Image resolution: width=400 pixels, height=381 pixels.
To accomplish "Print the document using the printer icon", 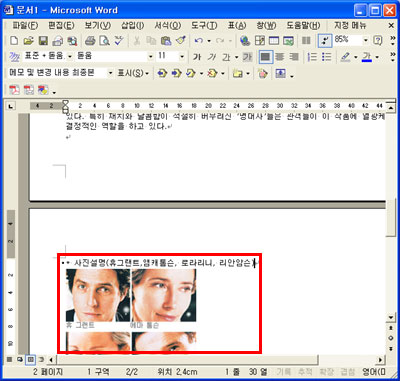I will click(x=90, y=41).
